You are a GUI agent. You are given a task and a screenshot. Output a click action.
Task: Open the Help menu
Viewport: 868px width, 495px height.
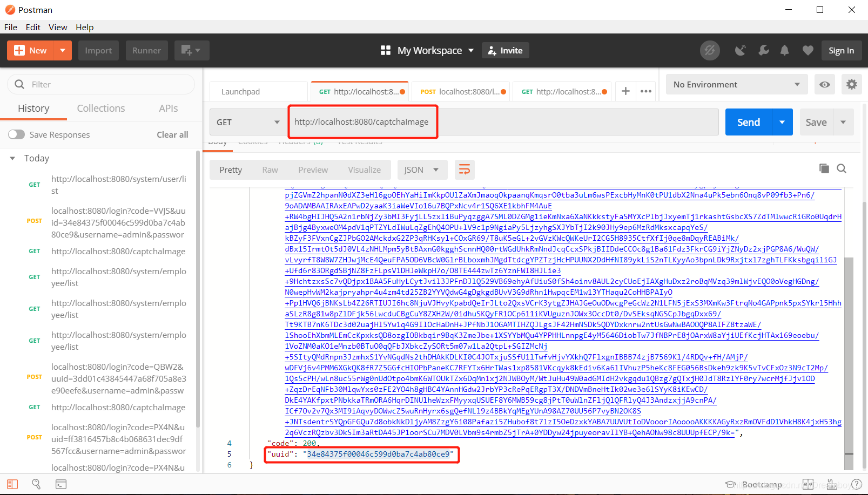tap(84, 27)
